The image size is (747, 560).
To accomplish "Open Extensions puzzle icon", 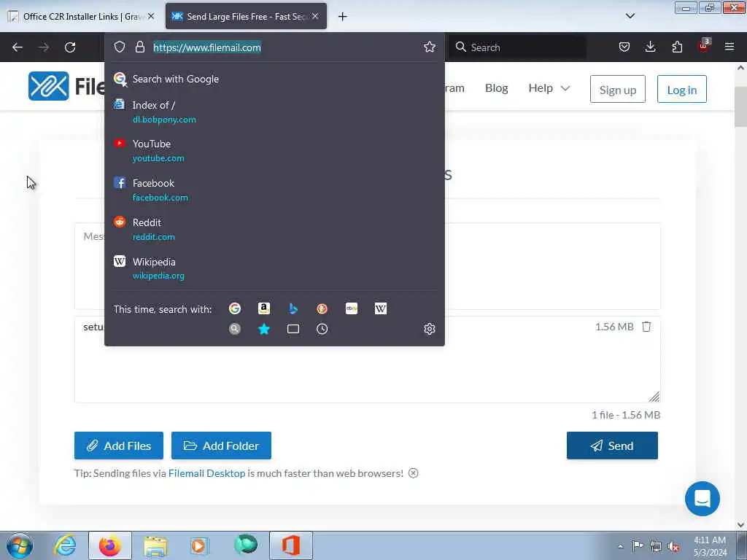I will click(x=677, y=47).
